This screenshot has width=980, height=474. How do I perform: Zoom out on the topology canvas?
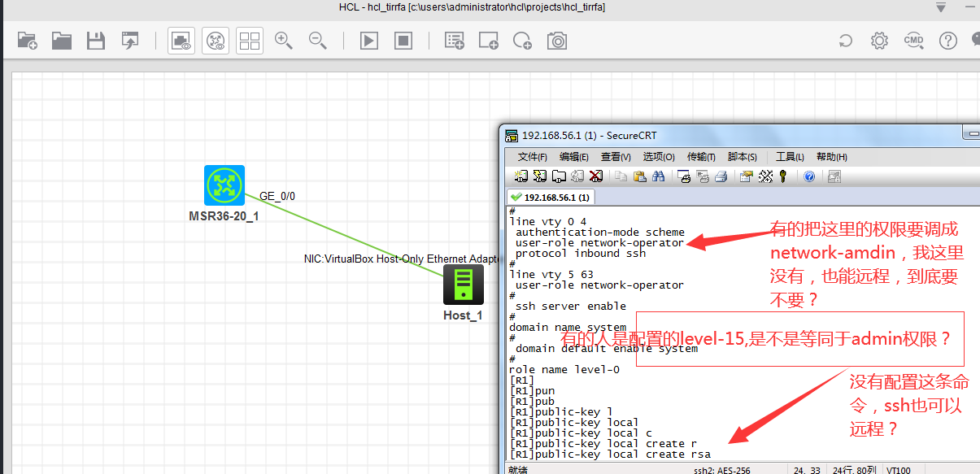(x=318, y=41)
